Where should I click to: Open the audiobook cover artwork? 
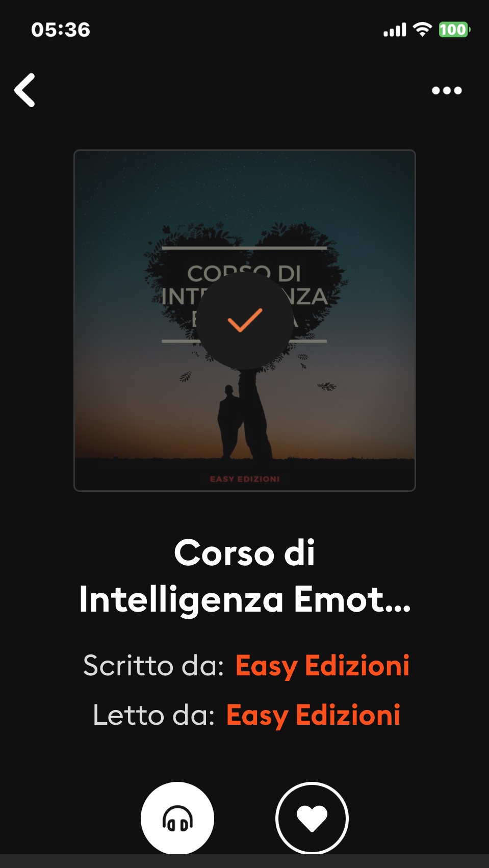[x=245, y=321]
